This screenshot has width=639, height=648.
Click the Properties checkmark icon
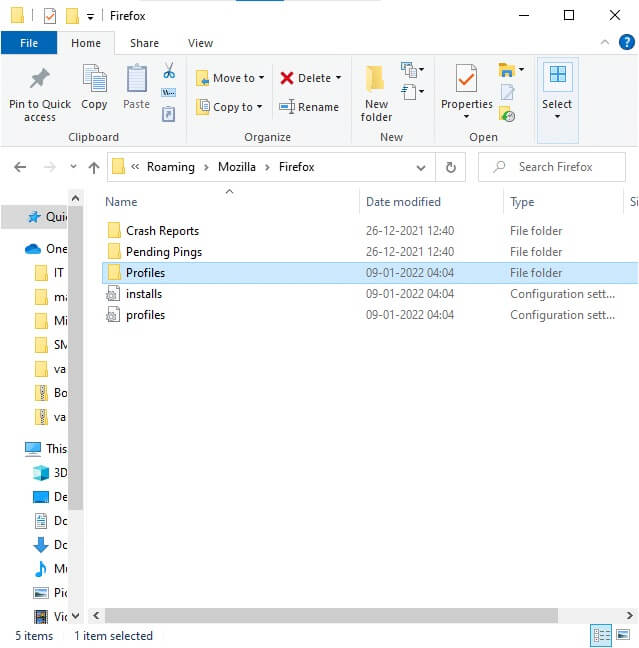pyautogui.click(x=466, y=78)
